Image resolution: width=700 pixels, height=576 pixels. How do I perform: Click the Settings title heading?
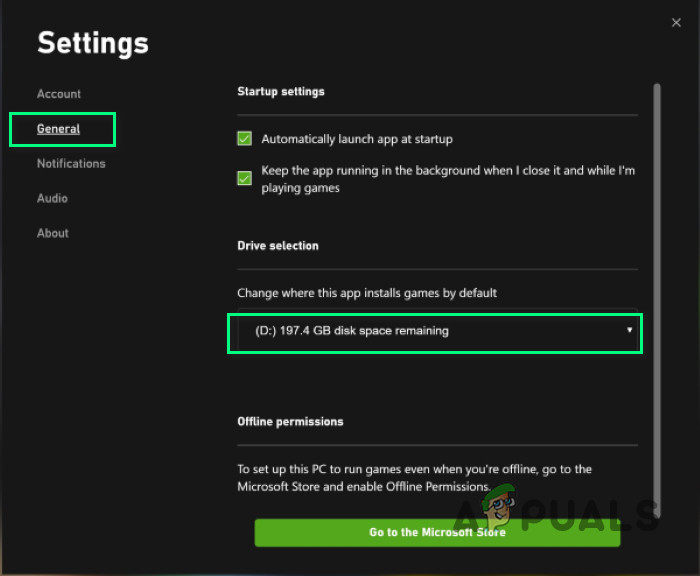click(x=93, y=43)
